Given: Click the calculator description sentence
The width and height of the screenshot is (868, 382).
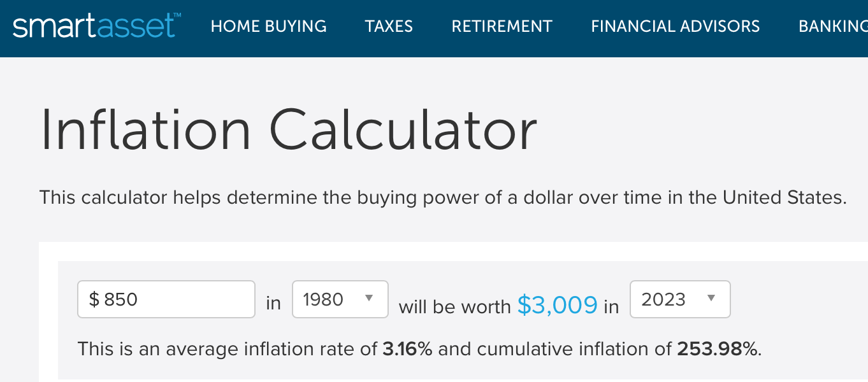Looking at the screenshot, I should click(443, 197).
